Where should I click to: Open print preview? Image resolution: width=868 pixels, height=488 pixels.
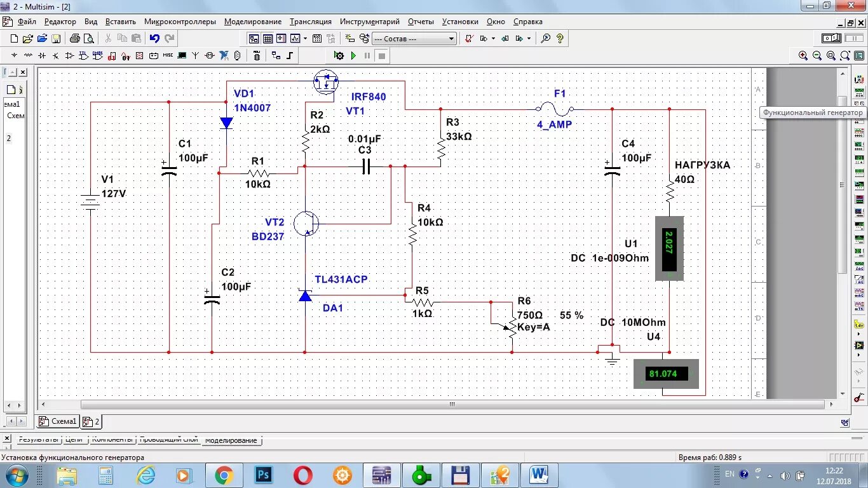(x=89, y=38)
